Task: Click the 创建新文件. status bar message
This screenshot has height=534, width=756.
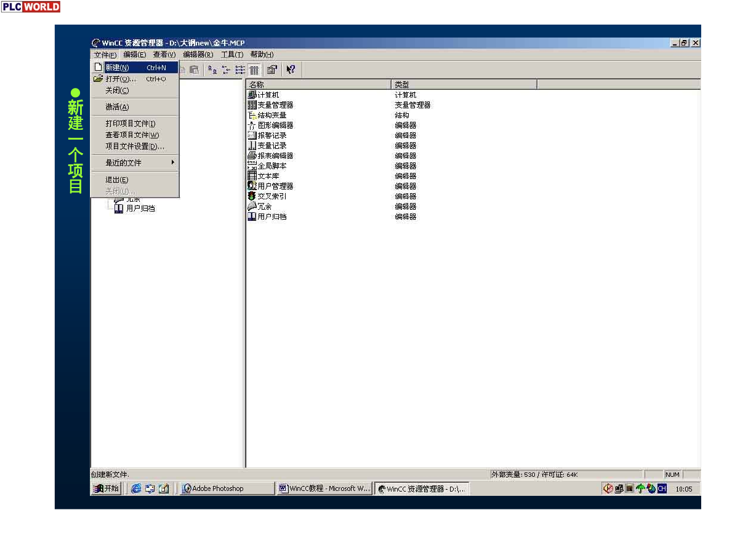Action: pos(110,474)
